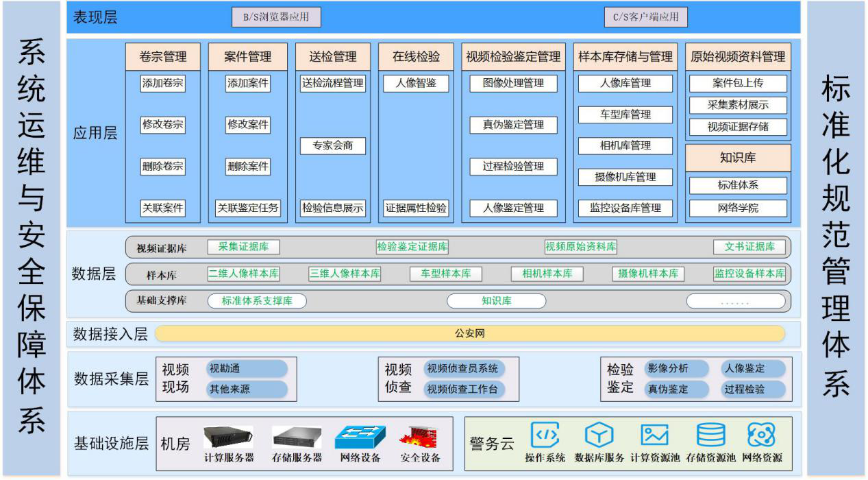868x480 pixels.
Task: Open the 视频侦查员系统 link
Action: pos(464,368)
